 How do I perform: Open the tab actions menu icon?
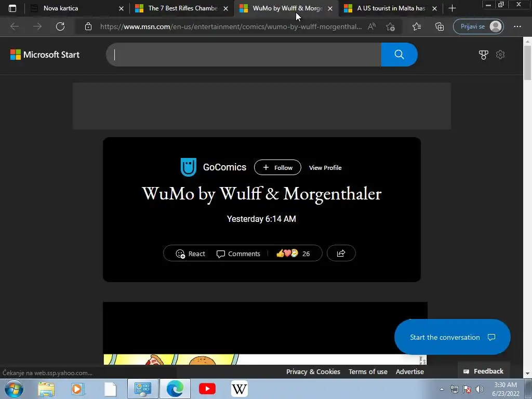(x=12, y=8)
